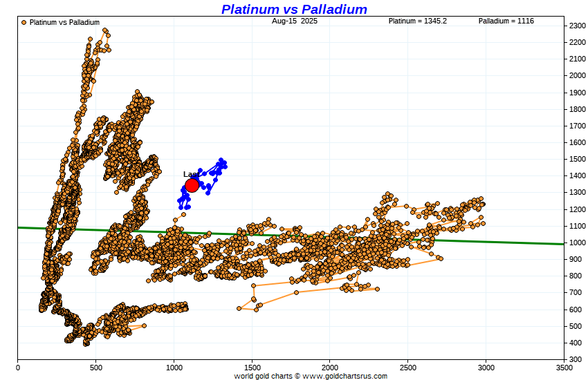Screen dimensions: 588x380
Task: Click the orange legend marker for Platinum vs Palladium
Action: (x=24, y=23)
